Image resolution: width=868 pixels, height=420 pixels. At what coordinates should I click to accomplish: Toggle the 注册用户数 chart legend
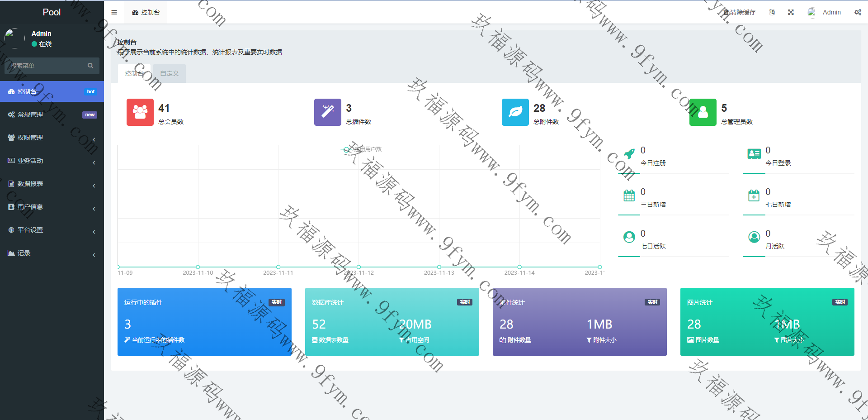pos(362,149)
